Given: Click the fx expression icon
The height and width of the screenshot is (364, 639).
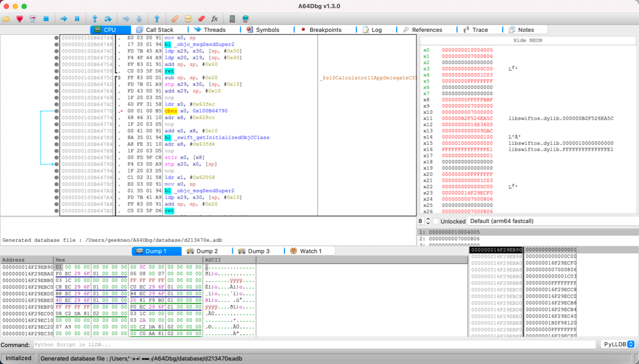Looking at the screenshot, I should [x=215, y=19].
